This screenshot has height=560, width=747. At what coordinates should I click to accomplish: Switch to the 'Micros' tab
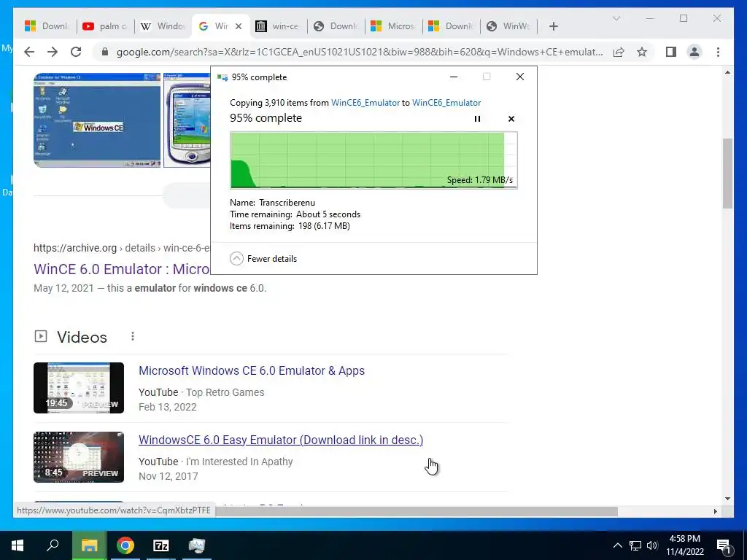tap(394, 26)
